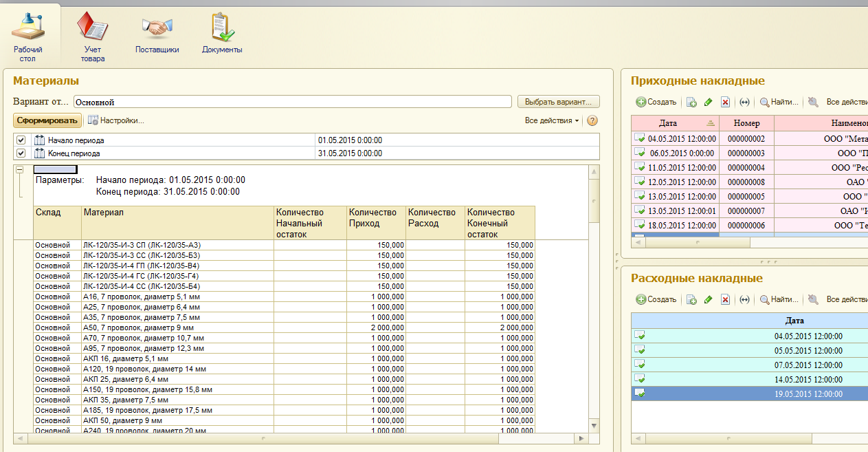Click the Сформировать button
868x452 pixels.
click(x=47, y=120)
